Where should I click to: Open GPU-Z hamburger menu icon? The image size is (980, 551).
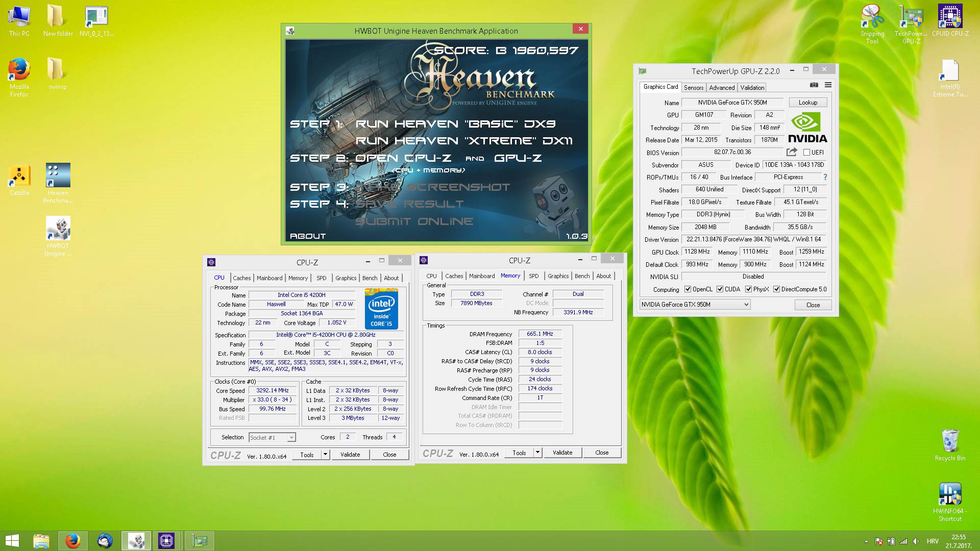(828, 85)
